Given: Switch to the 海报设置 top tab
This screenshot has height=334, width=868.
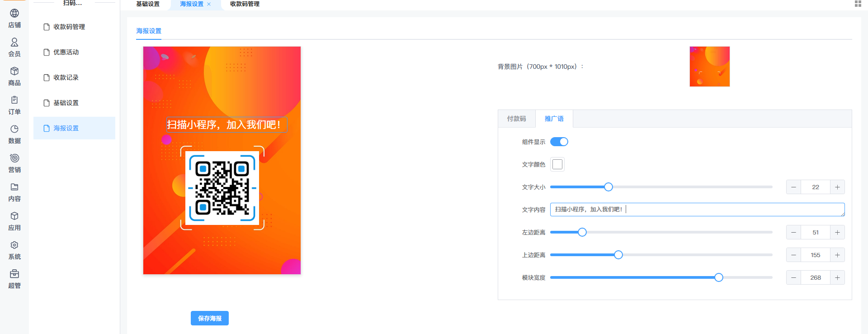Looking at the screenshot, I should [192, 4].
